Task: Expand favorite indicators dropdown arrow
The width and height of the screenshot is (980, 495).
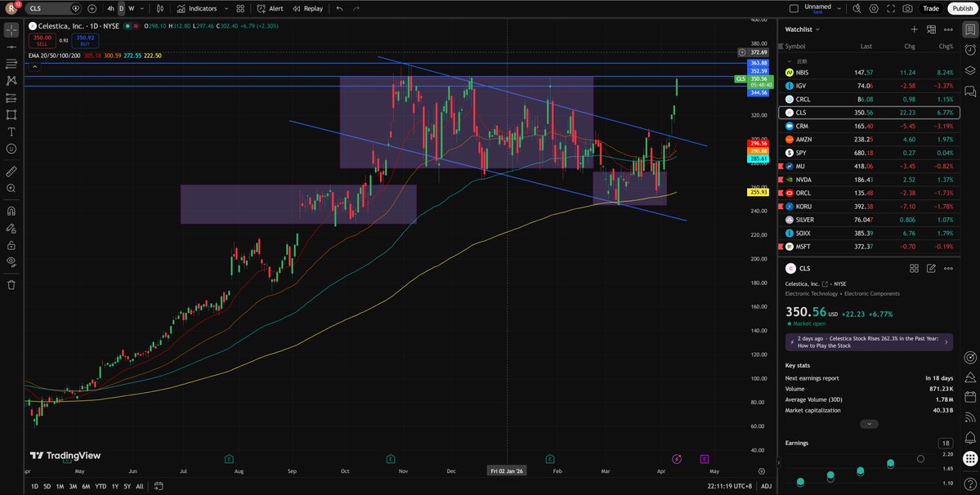Action: tap(225, 9)
